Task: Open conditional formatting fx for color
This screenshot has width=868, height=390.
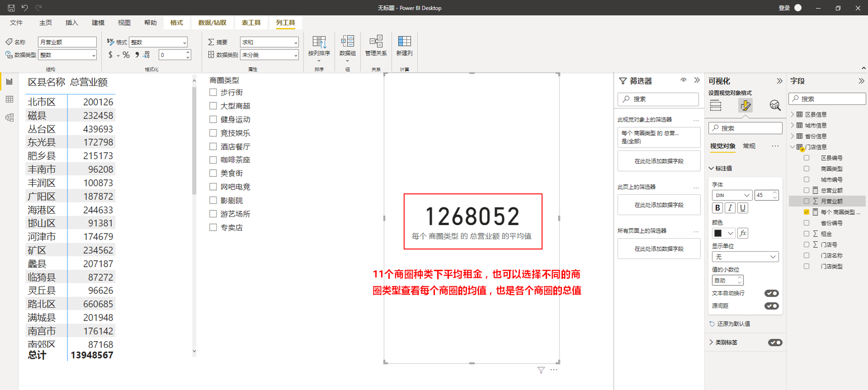Action: click(x=743, y=233)
